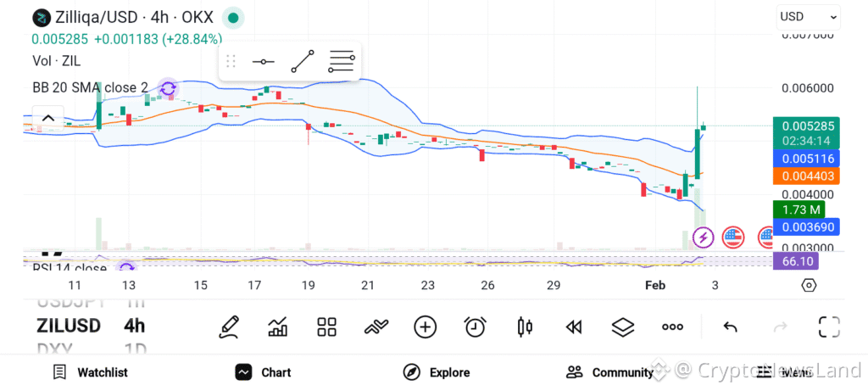This screenshot has width=868, height=391.
Task: Select the ZILUSD symbol label
Action: tap(69, 326)
